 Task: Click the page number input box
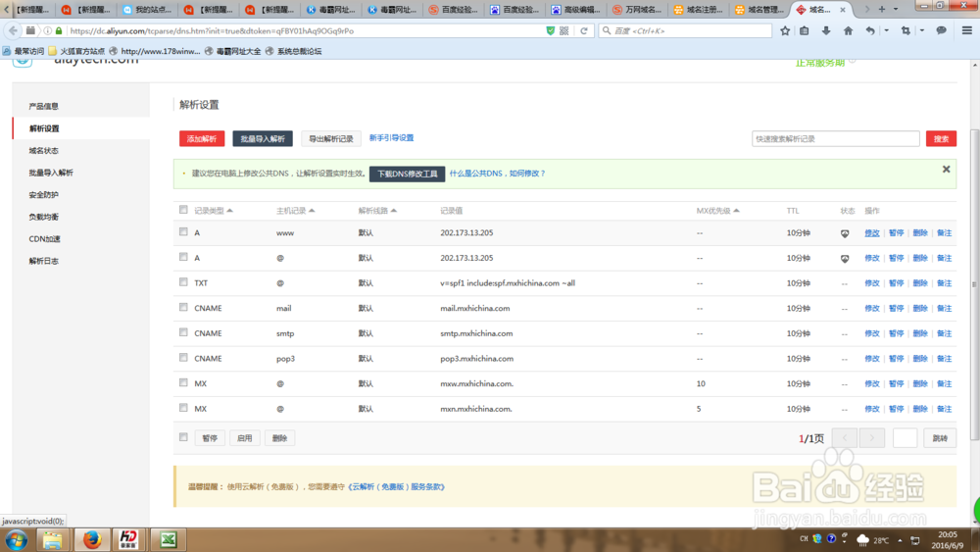(905, 438)
